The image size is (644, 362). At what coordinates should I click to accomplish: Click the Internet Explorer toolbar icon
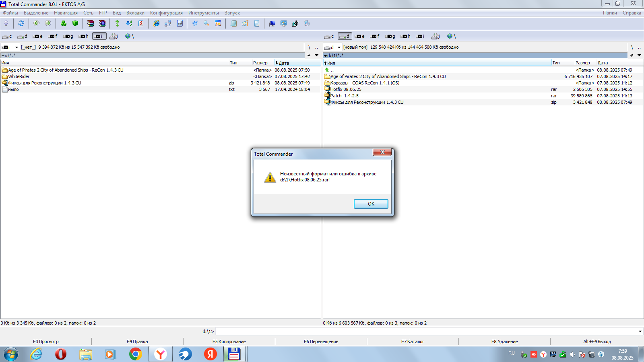click(x=156, y=23)
